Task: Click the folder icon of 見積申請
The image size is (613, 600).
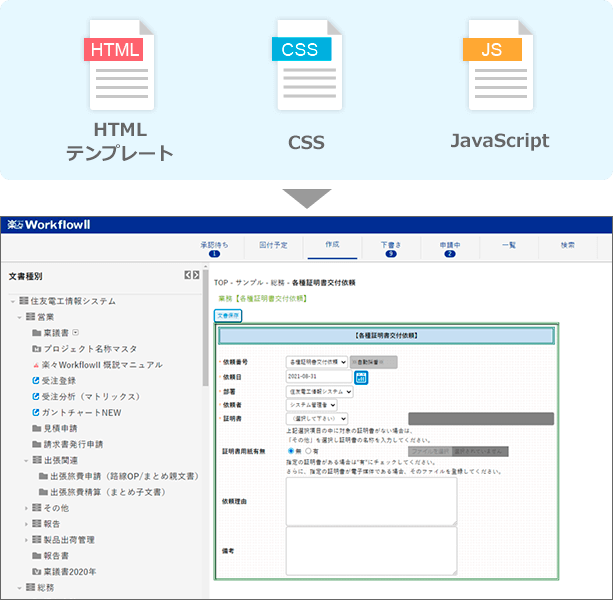Action: point(37,428)
